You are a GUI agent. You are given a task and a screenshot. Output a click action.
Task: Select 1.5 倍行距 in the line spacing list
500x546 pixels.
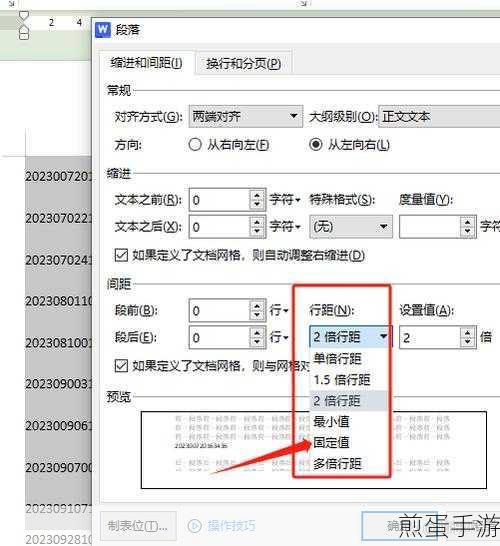(x=348, y=380)
